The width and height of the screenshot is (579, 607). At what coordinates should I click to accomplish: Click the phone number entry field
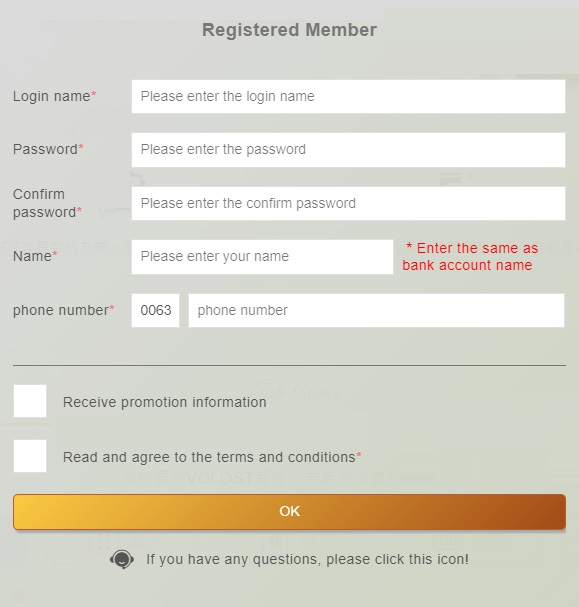click(x=376, y=310)
